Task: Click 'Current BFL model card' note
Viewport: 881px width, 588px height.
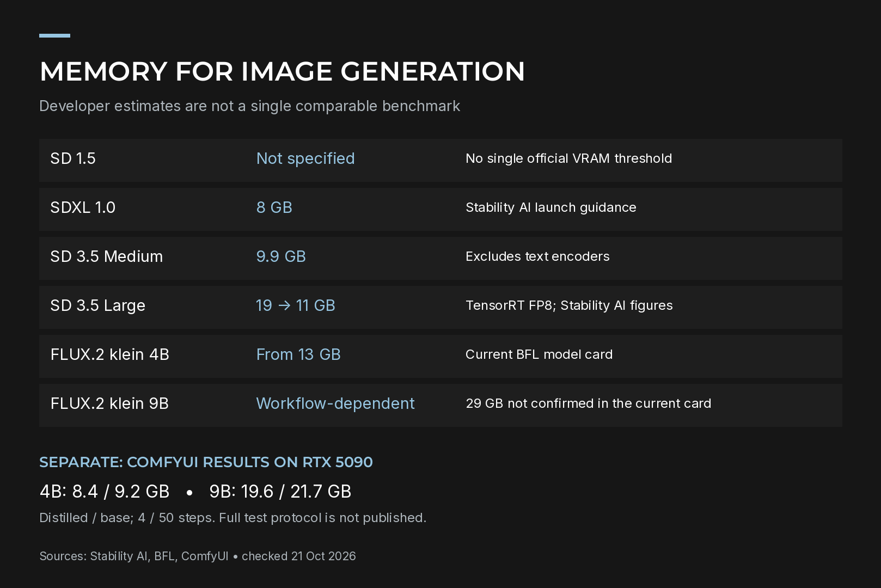Action: tap(539, 354)
